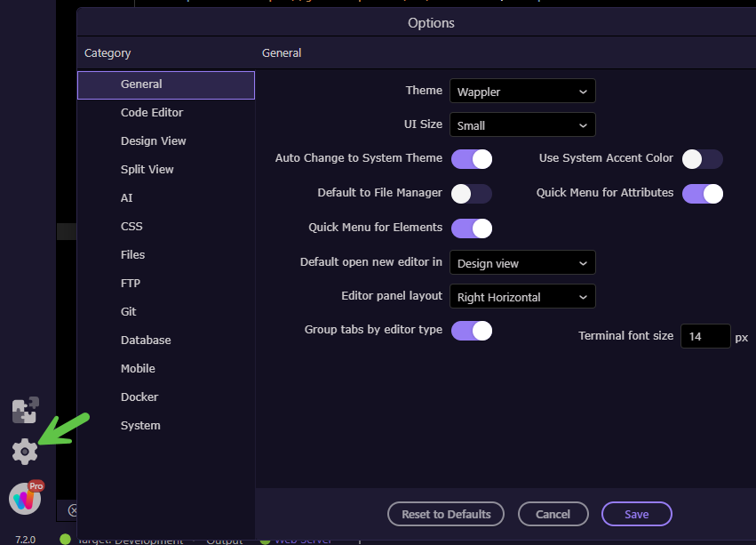The width and height of the screenshot is (756, 545).
Task: Cancel the Options dialog
Action: (x=553, y=514)
